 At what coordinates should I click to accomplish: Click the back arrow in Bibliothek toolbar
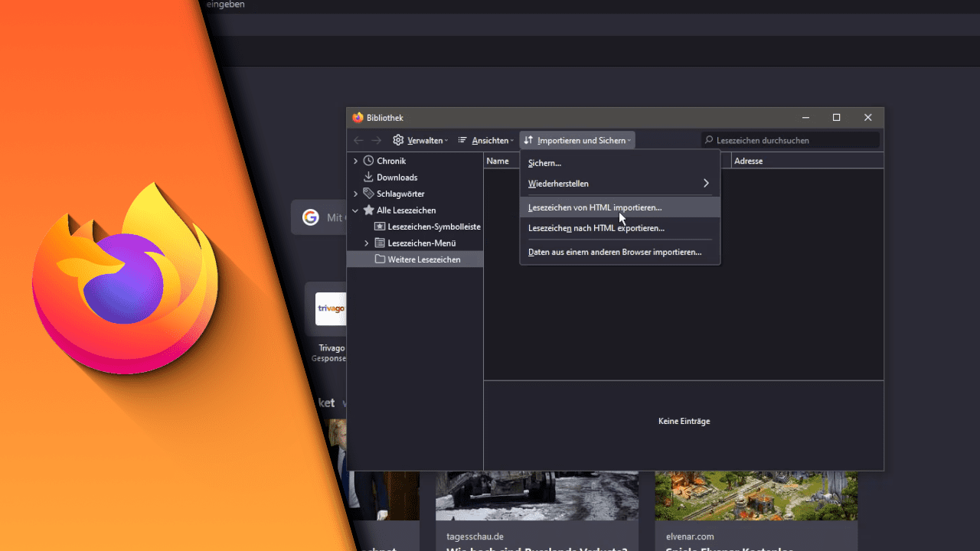358,140
